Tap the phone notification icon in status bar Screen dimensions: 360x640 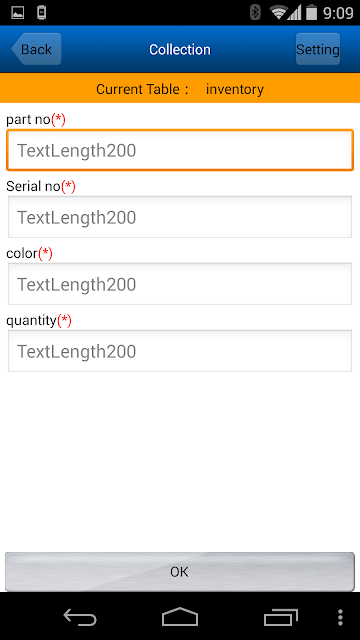coord(41,13)
